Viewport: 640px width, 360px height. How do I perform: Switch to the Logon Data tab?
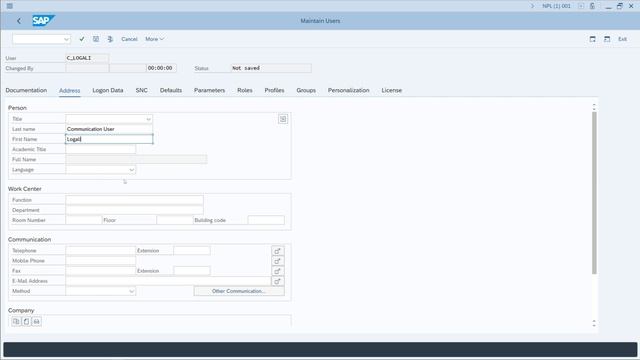[x=108, y=90]
